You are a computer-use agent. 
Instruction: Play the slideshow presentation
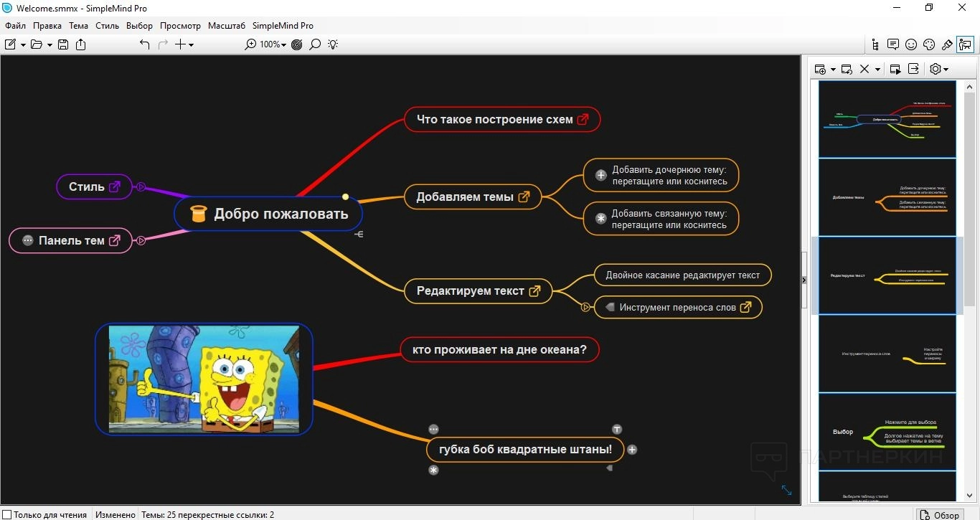(x=895, y=69)
